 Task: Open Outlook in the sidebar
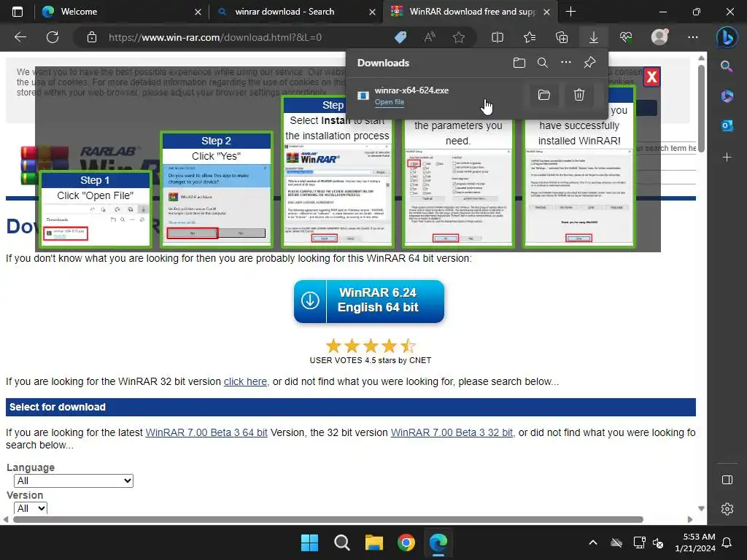point(727,125)
